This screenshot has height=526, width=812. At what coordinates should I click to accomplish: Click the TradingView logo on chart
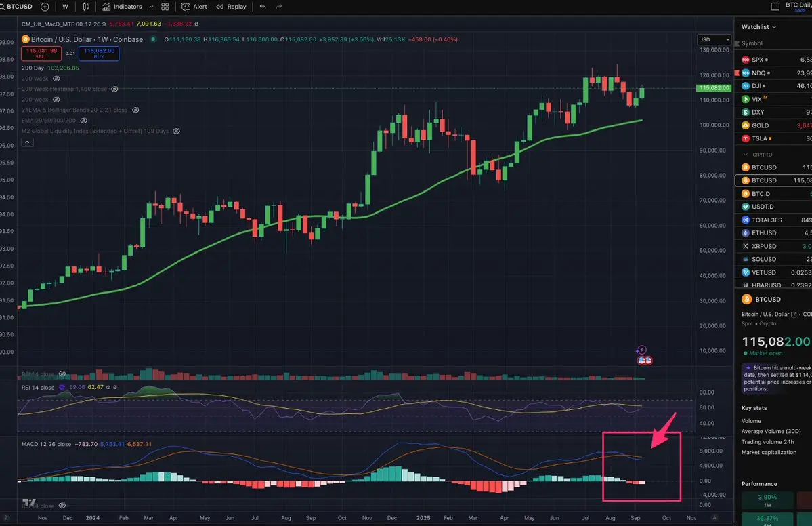tap(29, 503)
